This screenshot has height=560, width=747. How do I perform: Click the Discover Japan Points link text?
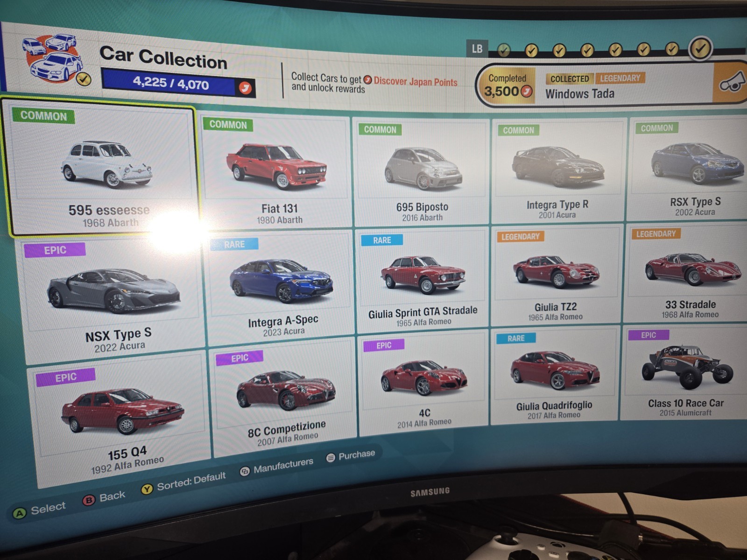click(x=415, y=82)
